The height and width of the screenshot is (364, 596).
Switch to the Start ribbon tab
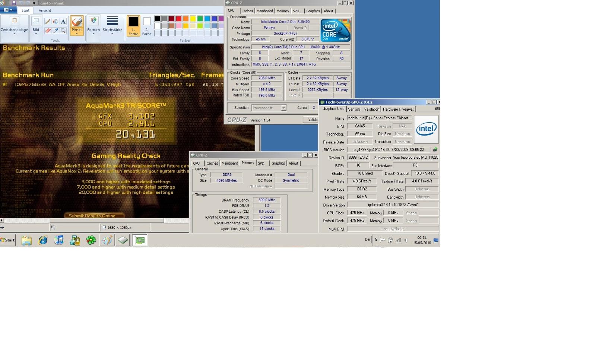click(x=25, y=10)
